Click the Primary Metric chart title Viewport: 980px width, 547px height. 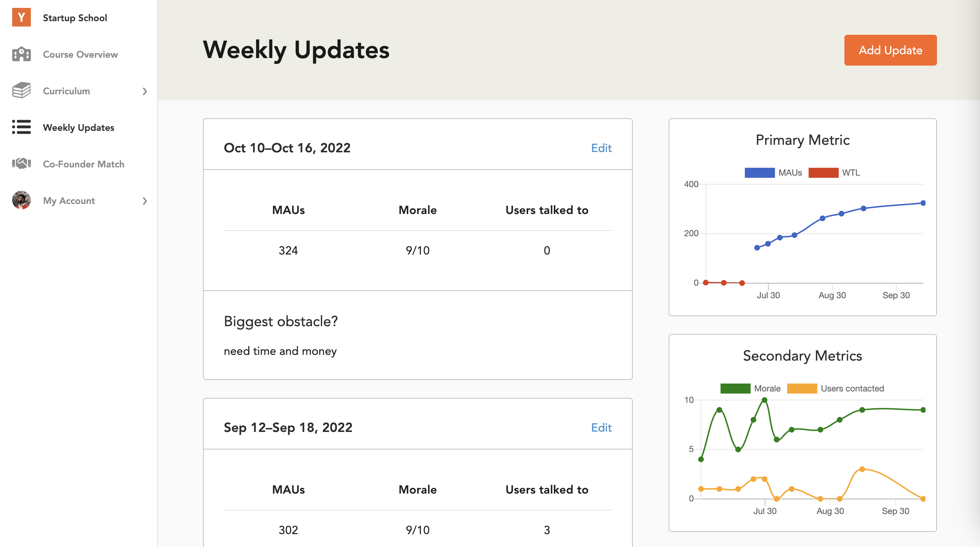tap(802, 140)
